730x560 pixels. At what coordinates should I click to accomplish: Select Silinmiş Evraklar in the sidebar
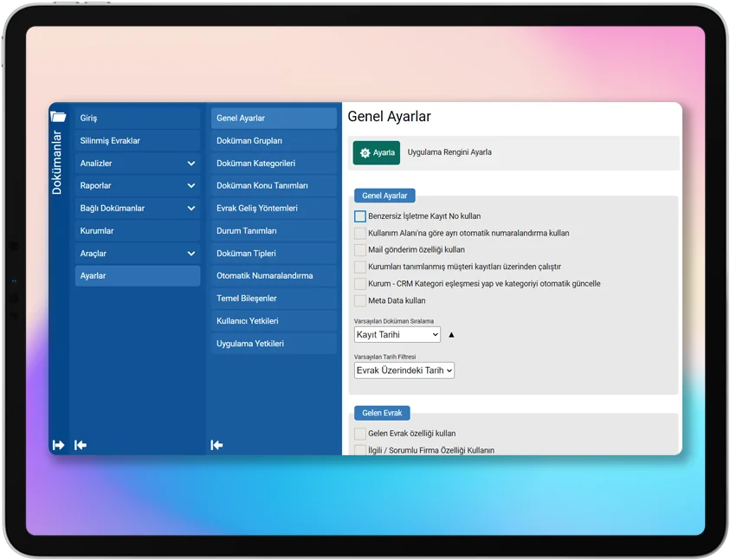tap(137, 141)
